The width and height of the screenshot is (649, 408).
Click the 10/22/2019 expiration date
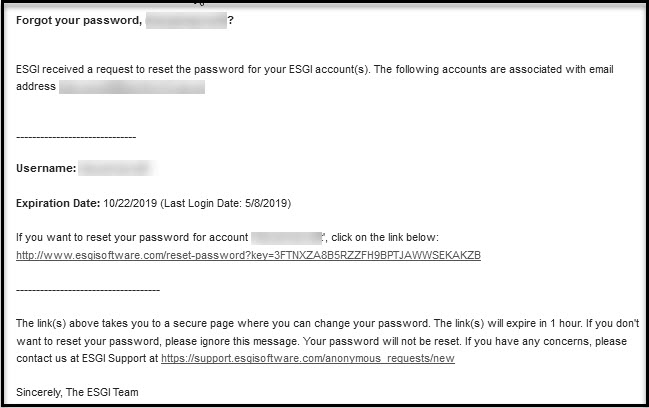click(130, 203)
